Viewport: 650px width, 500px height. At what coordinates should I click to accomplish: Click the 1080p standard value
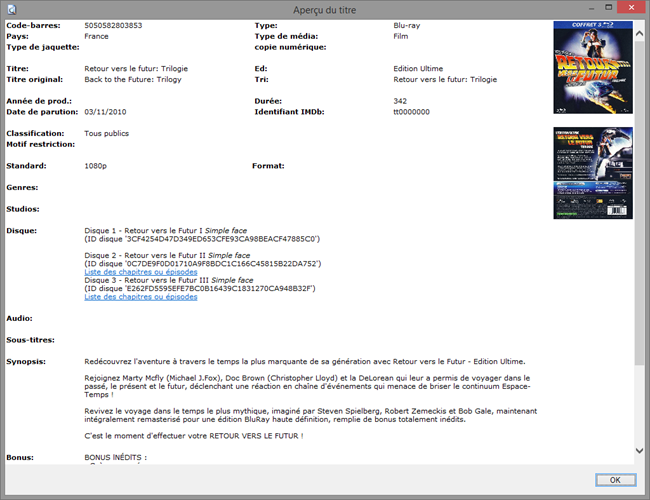coord(95,165)
